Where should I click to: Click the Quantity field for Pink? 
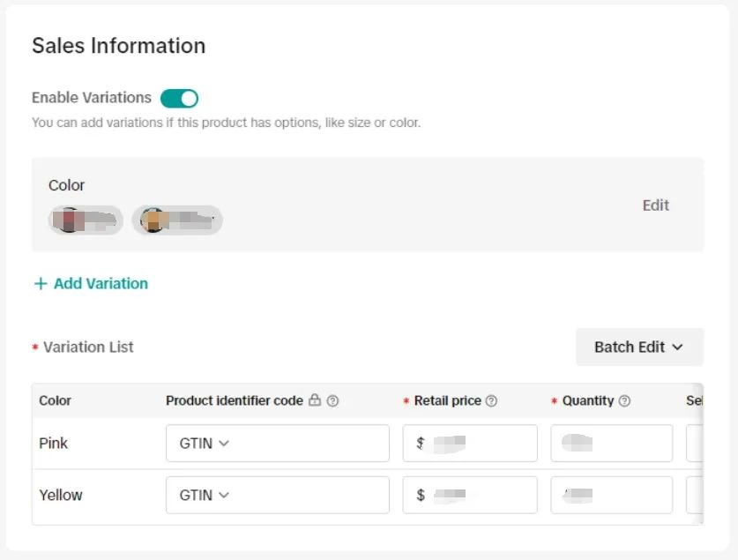click(611, 444)
